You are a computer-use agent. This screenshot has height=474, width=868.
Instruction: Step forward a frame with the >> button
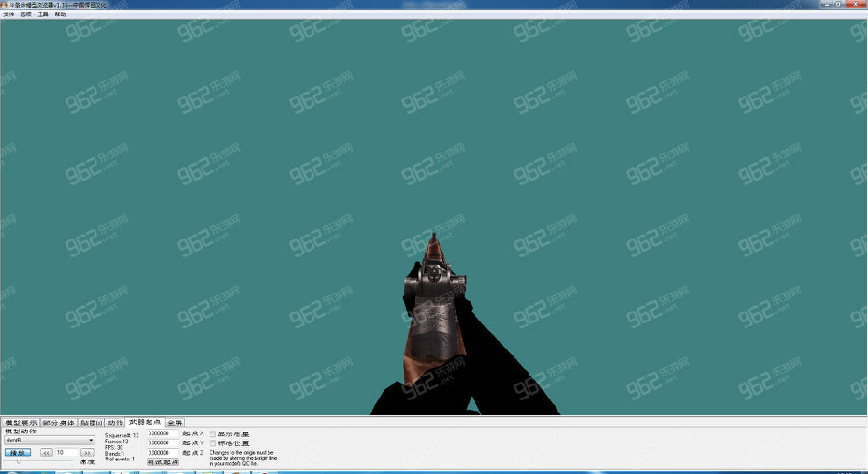87,453
